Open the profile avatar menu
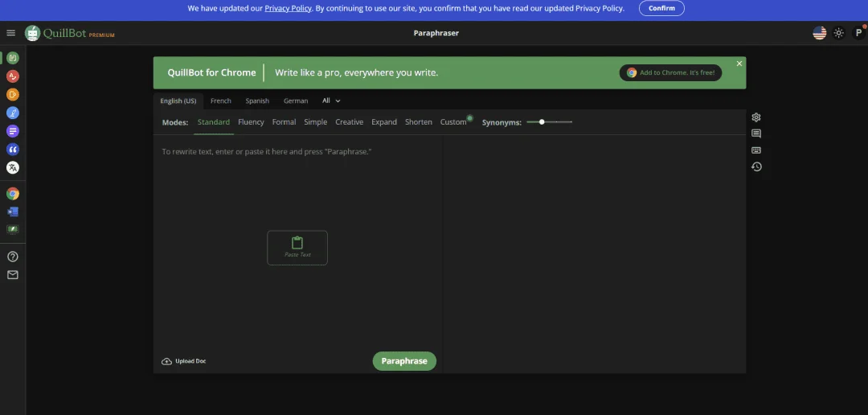868x415 pixels. 858,33
